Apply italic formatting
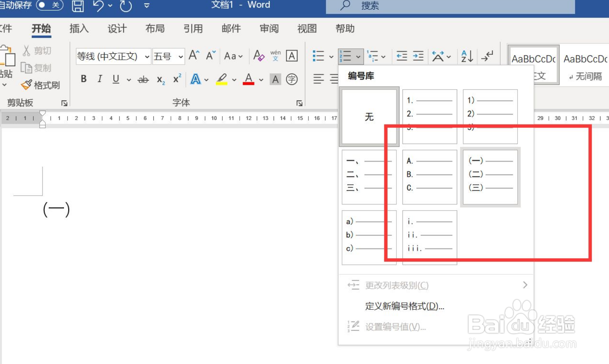This screenshot has height=364, width=609. tap(99, 79)
